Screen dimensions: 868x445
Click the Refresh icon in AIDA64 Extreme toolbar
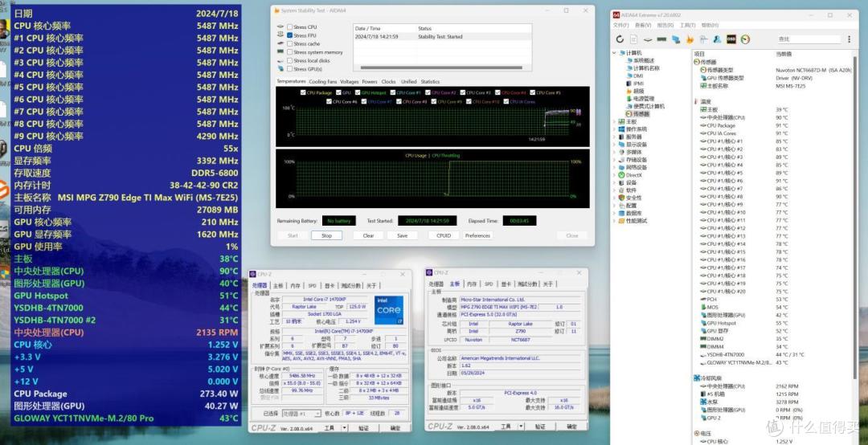click(x=620, y=39)
